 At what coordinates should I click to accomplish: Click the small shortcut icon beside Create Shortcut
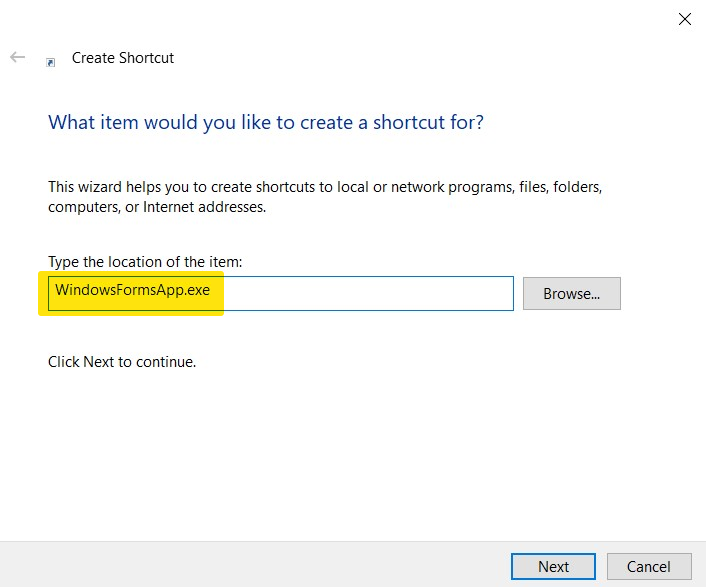tap(50, 62)
